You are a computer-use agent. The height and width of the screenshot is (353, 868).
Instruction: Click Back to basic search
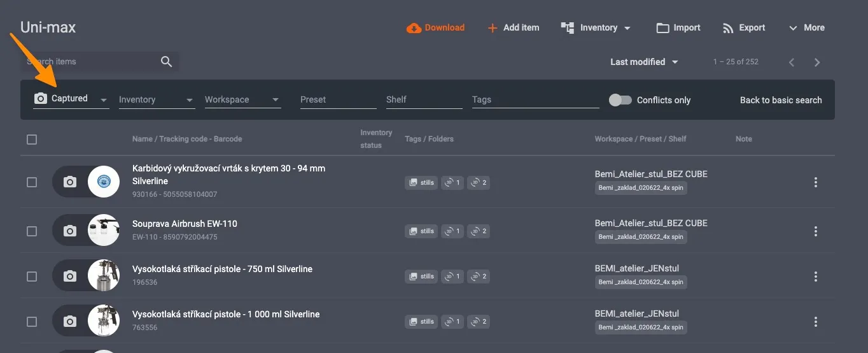(x=781, y=100)
